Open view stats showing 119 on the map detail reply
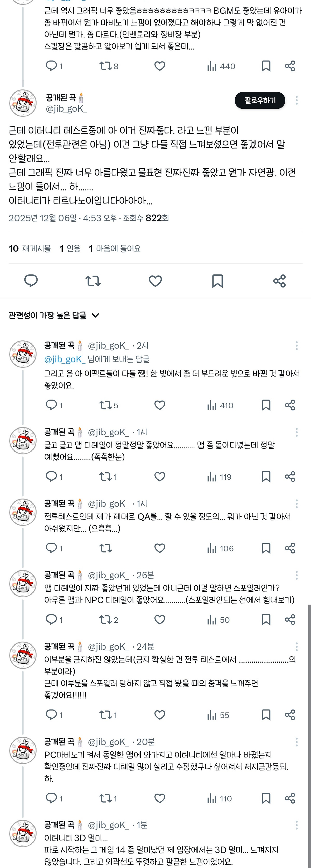 (219, 477)
